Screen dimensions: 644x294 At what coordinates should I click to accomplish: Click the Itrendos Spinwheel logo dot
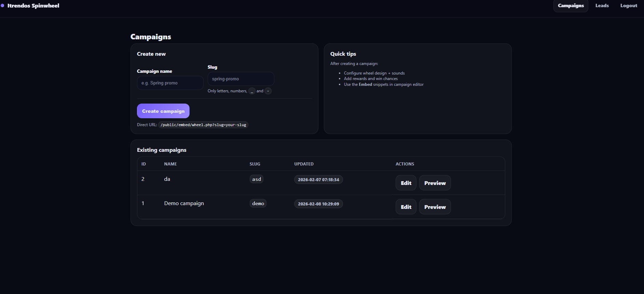pyautogui.click(x=2, y=5)
